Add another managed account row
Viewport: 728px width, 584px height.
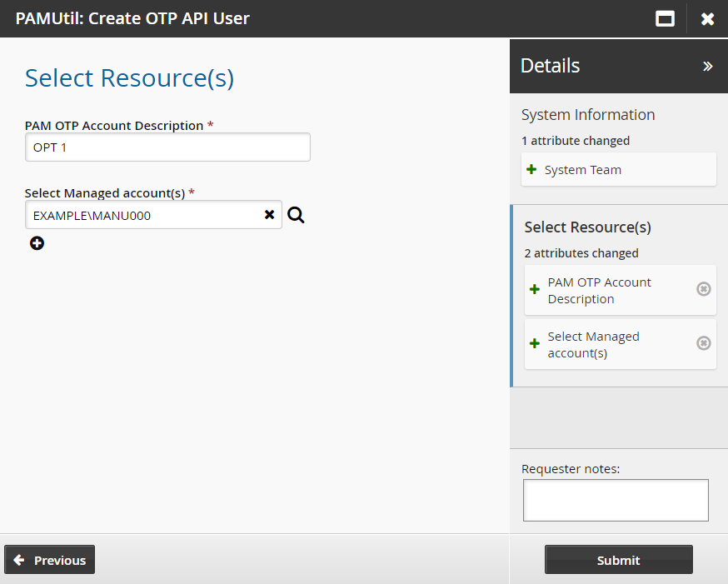click(37, 243)
